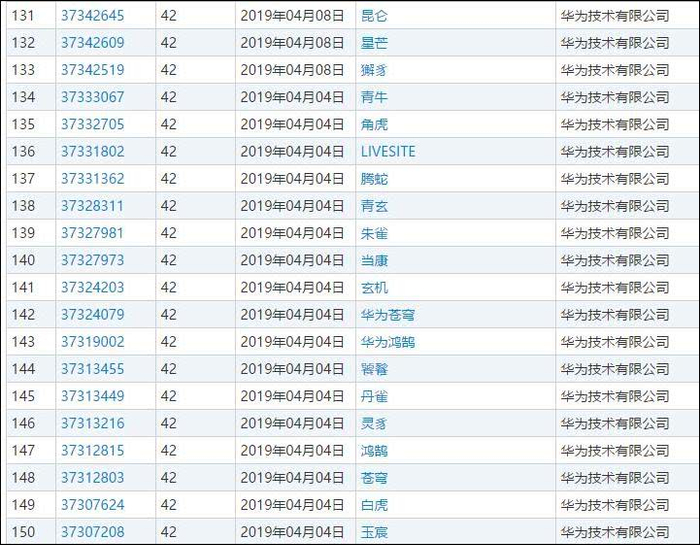Open application number 37332705

(x=92, y=125)
